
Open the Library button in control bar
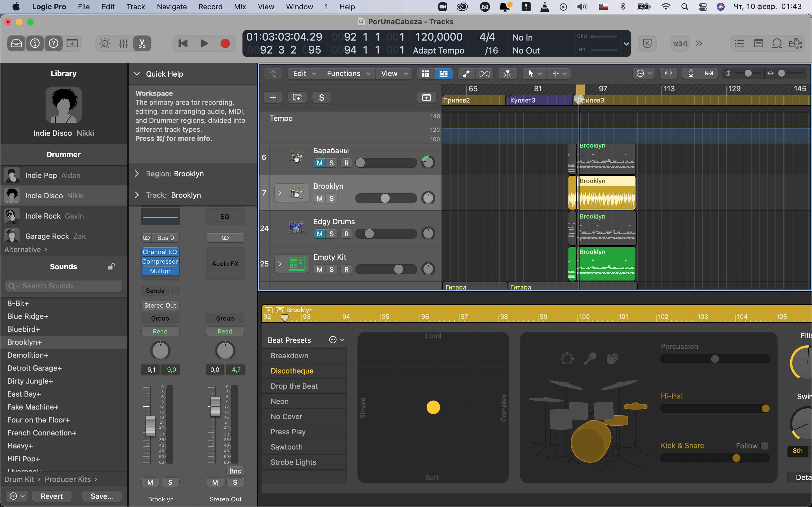pyautogui.click(x=16, y=44)
